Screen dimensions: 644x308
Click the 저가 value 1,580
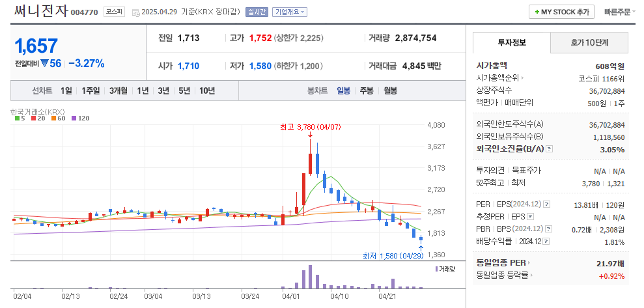tap(260, 66)
